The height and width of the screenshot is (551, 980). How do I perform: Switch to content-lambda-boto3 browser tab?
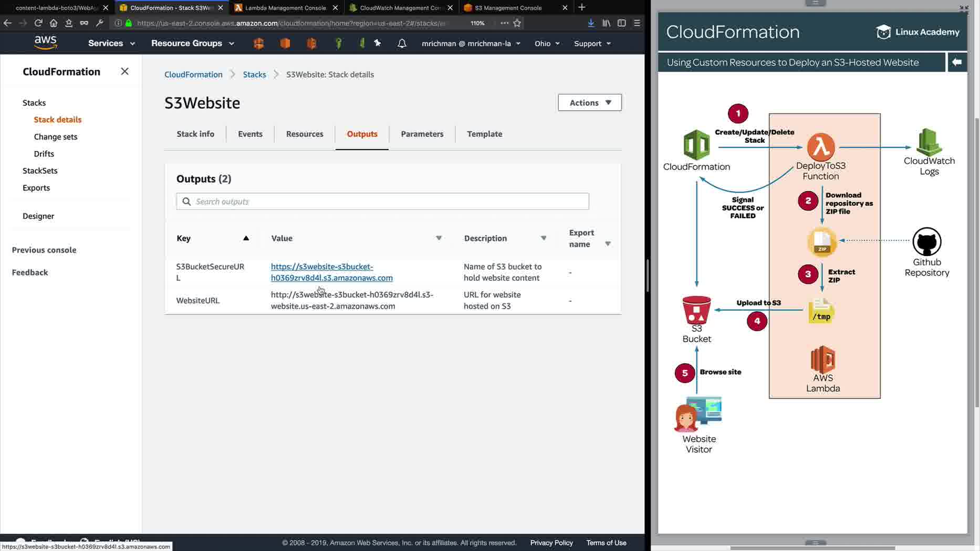point(57,8)
